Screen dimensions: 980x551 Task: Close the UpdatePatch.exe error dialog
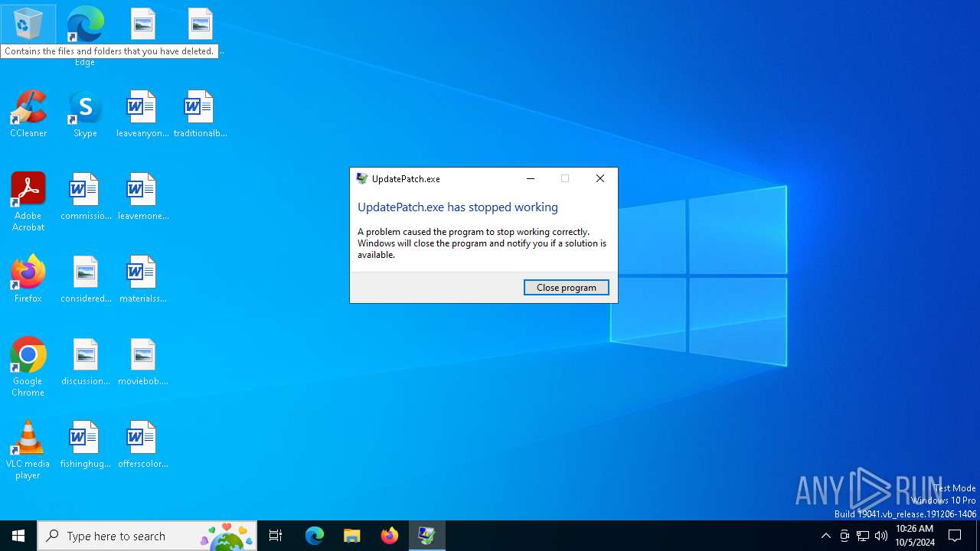[x=600, y=178]
